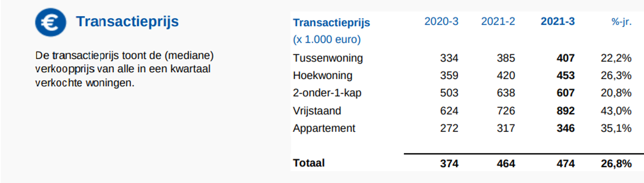Click the 2021-2 column header
This screenshot has width=644, height=183.
point(498,21)
